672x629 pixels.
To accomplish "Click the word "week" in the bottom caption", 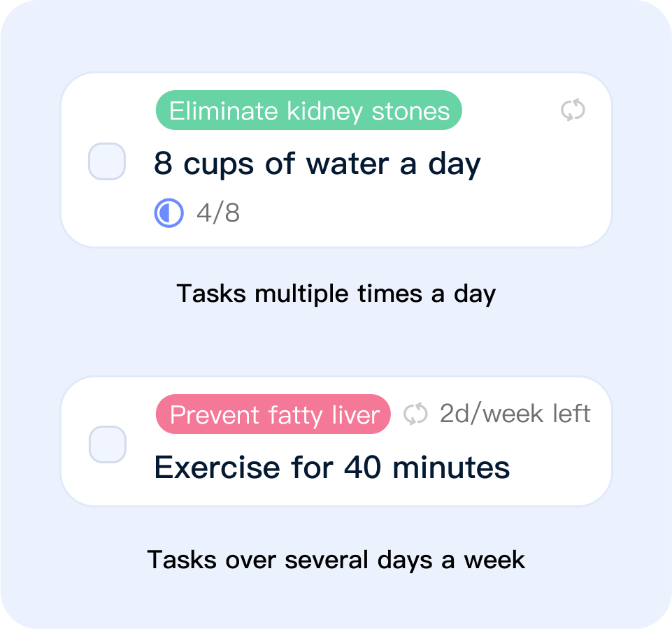I will [494, 560].
